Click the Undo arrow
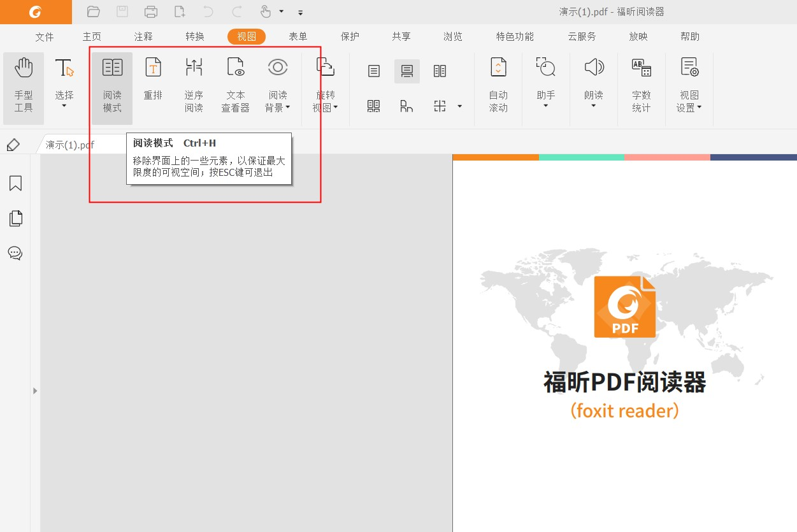 point(208,11)
